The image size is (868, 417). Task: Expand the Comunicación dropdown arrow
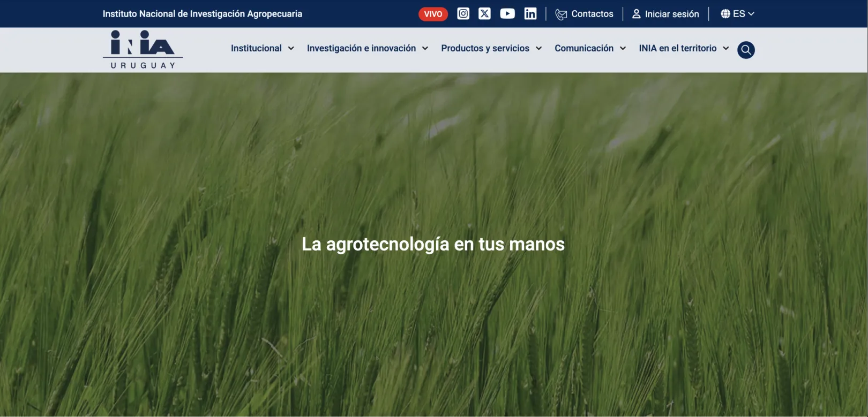pos(623,48)
